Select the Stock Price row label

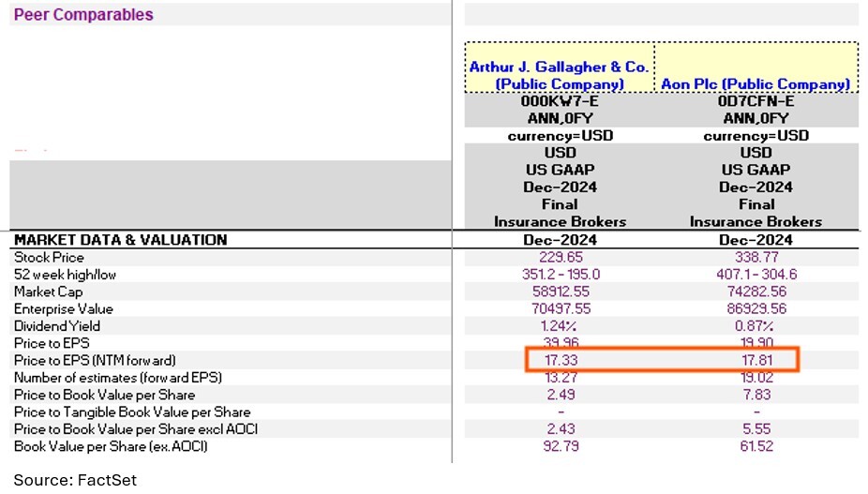pos(49,258)
